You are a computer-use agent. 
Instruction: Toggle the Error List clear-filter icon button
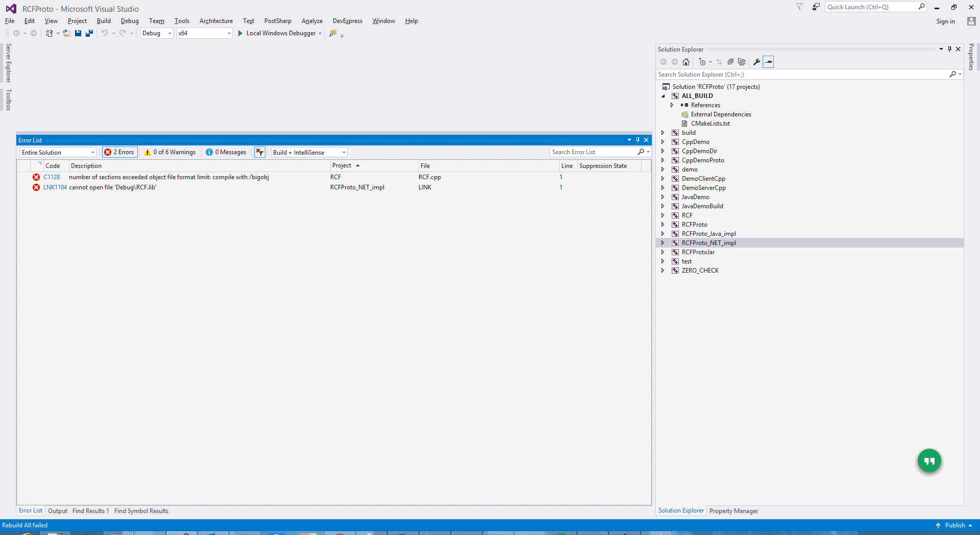click(260, 152)
